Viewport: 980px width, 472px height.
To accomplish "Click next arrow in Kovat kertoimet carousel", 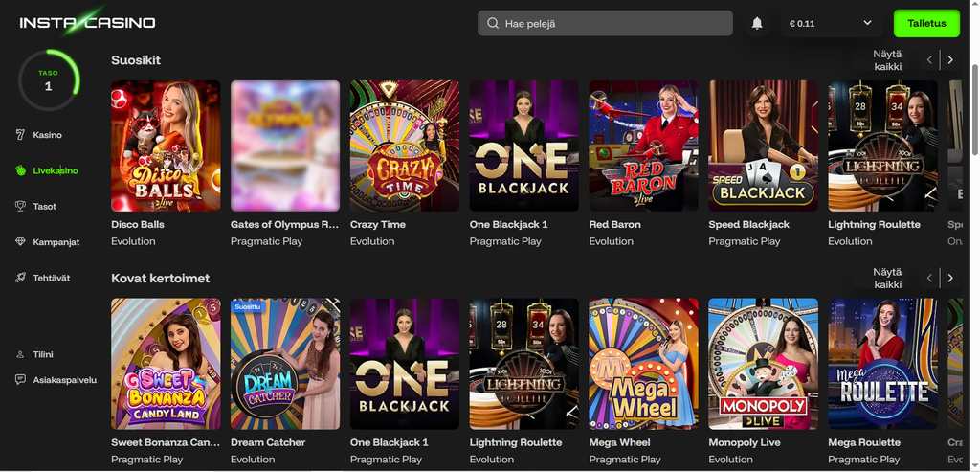I will [950, 279].
